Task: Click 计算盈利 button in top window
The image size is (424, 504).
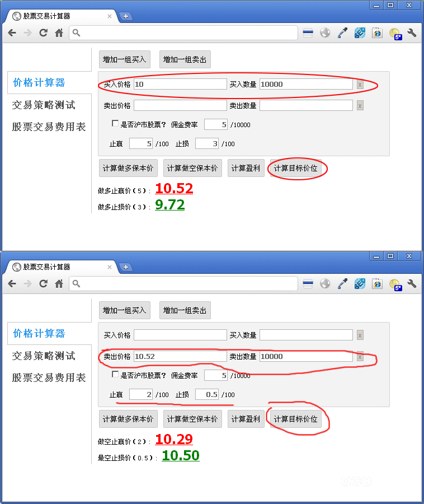Action: [246, 168]
